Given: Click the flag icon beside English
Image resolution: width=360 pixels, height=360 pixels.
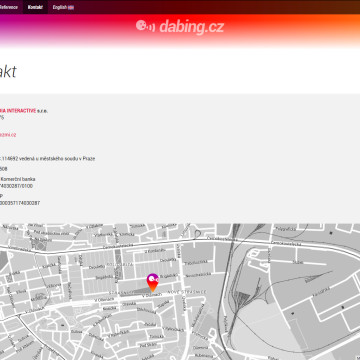Looking at the screenshot, I should tap(71, 7).
